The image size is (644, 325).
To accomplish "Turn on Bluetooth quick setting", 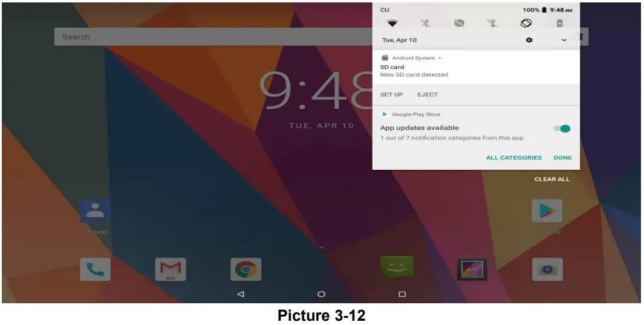I will 426,24.
